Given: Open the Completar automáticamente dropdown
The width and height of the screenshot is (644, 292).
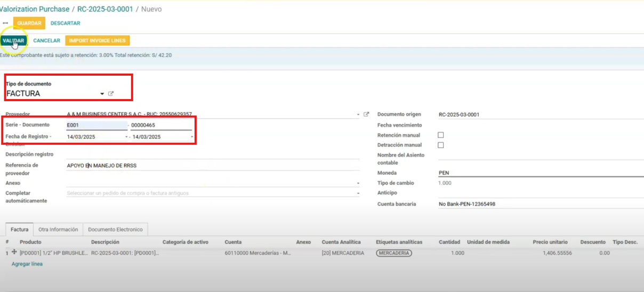Looking at the screenshot, I should click(358, 193).
